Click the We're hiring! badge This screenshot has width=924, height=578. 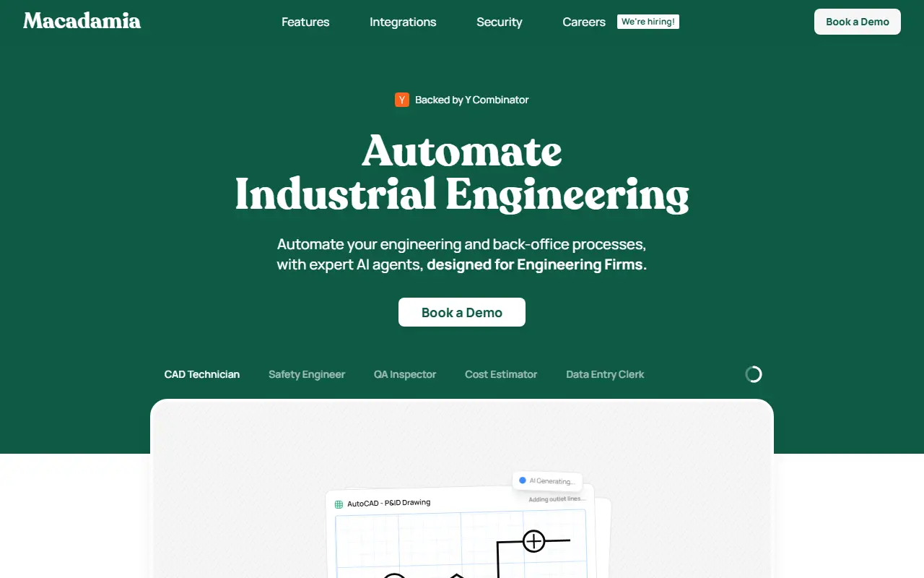click(x=648, y=22)
